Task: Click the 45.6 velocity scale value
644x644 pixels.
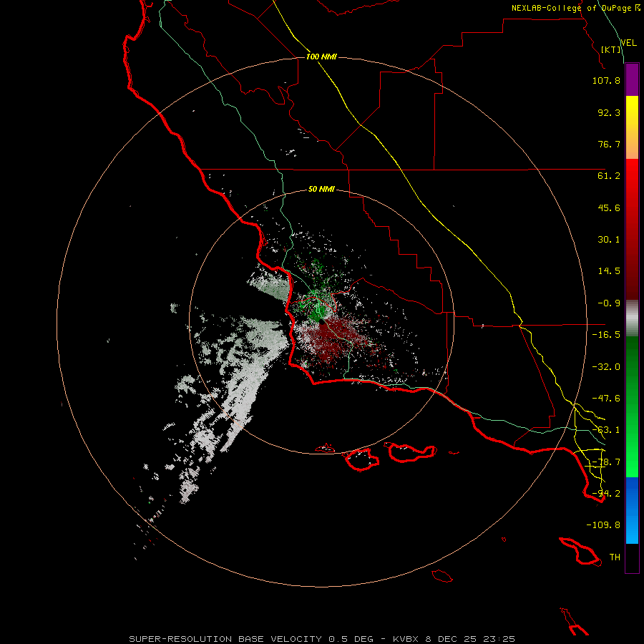Action: (x=609, y=208)
